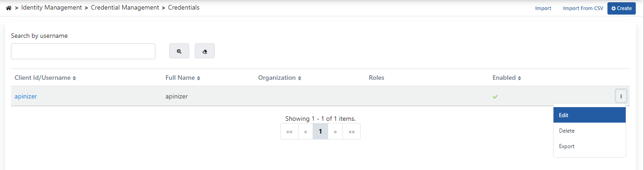The image size is (644, 170).
Task: Choose Delete in the row menu
Action: point(590,131)
